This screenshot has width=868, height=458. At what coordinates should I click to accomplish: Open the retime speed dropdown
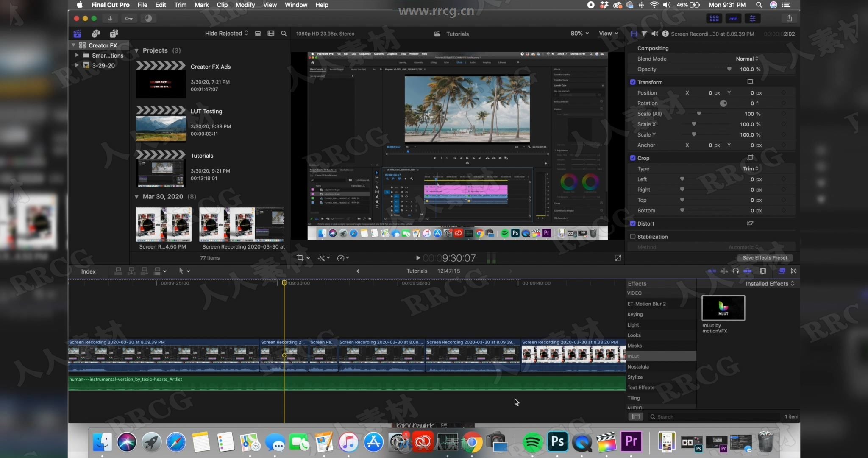click(x=343, y=258)
